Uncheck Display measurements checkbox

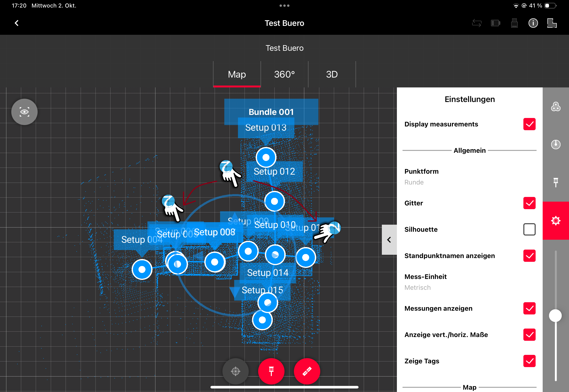pyautogui.click(x=529, y=124)
